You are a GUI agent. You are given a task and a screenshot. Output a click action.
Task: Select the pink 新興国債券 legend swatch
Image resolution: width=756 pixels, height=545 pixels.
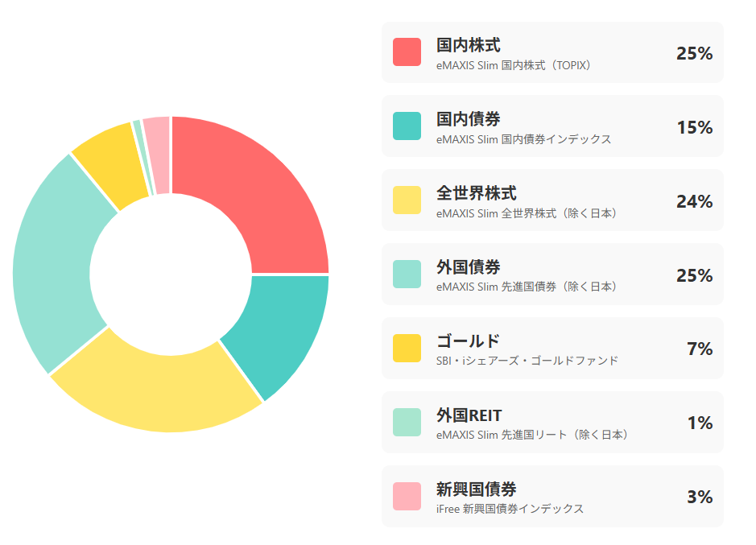tap(407, 497)
